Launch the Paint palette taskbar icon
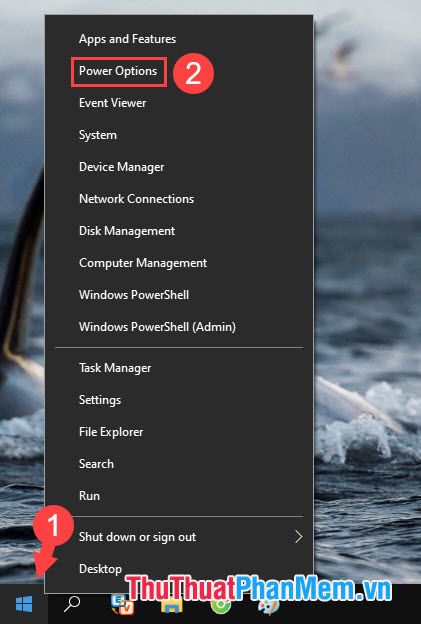The image size is (421, 624). coord(269,605)
